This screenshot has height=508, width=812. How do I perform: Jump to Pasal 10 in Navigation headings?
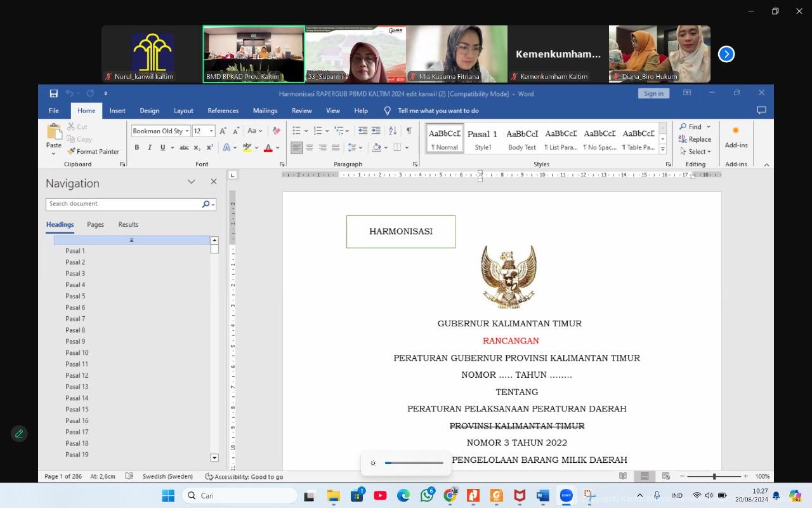[x=77, y=352]
